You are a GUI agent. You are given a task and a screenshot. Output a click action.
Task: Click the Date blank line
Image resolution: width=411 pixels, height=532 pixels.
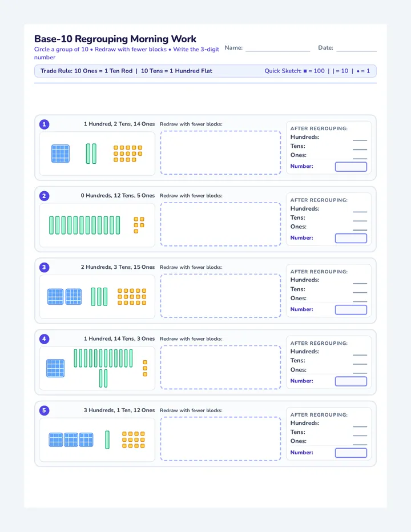click(x=356, y=48)
